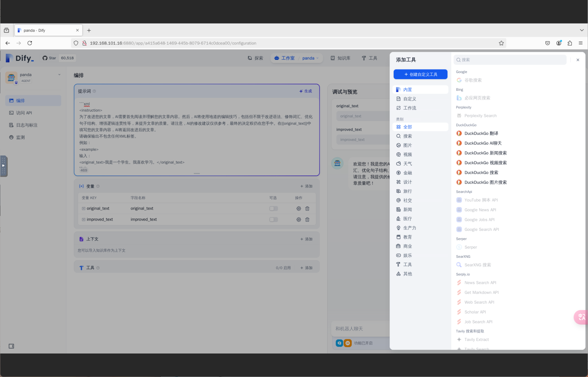588x377 pixels.
Task: Filter category 商业
Action: click(x=420, y=246)
